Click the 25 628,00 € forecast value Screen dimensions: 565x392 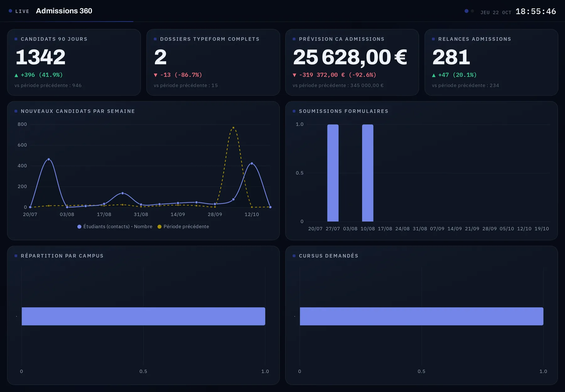pyautogui.click(x=350, y=57)
